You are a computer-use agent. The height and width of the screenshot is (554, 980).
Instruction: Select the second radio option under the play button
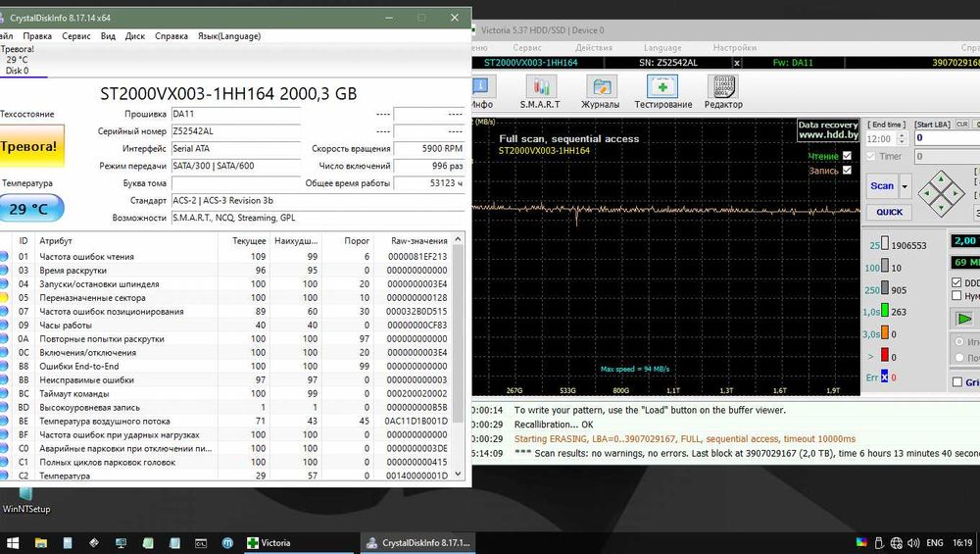pos(959,358)
